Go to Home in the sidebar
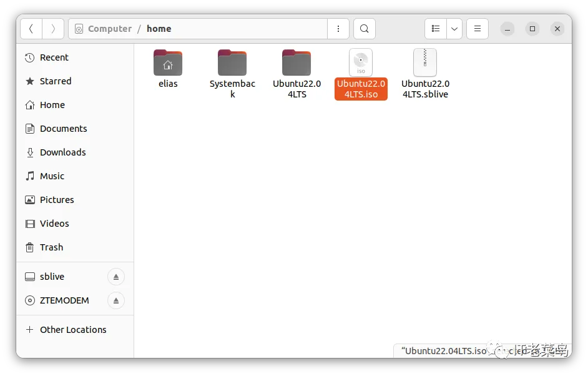The height and width of the screenshot is (376, 588). point(75,105)
